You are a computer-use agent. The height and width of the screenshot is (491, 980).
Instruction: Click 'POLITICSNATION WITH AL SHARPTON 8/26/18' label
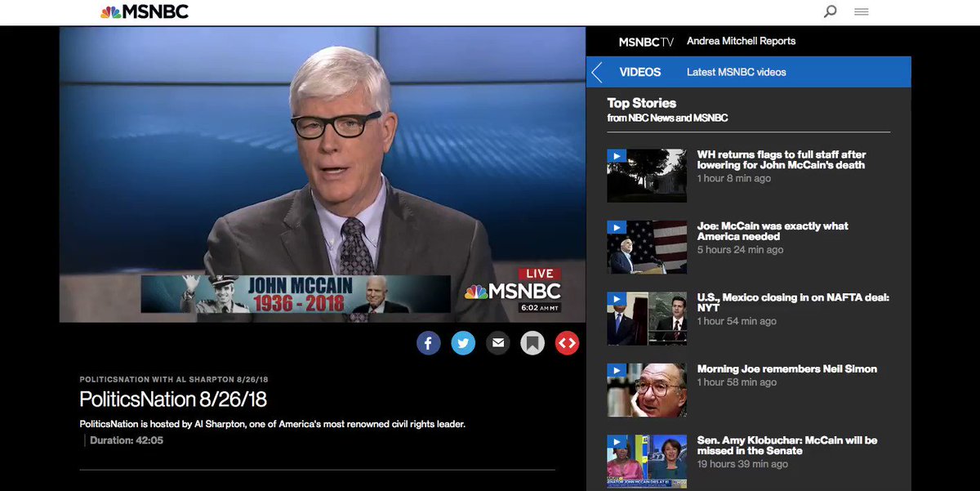tap(174, 379)
